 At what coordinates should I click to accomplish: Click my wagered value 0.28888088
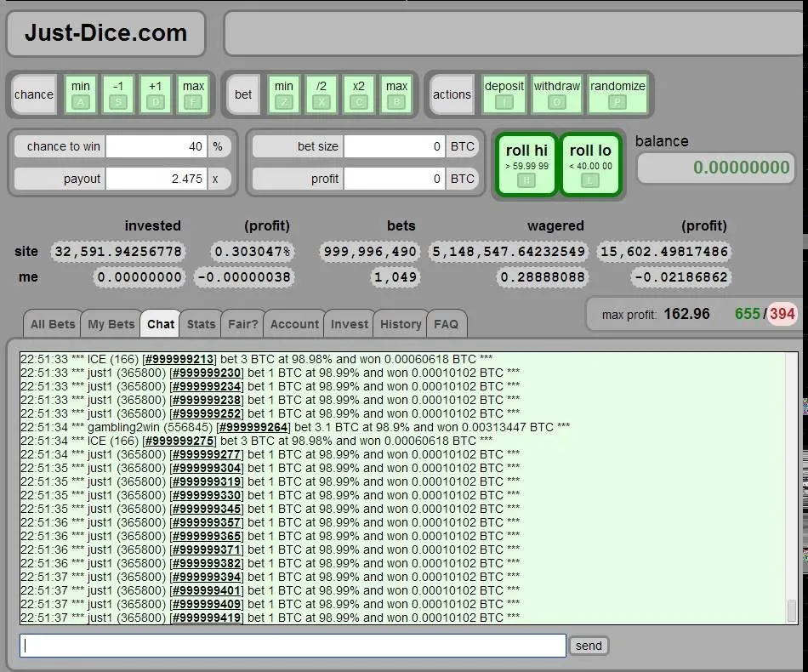542,277
